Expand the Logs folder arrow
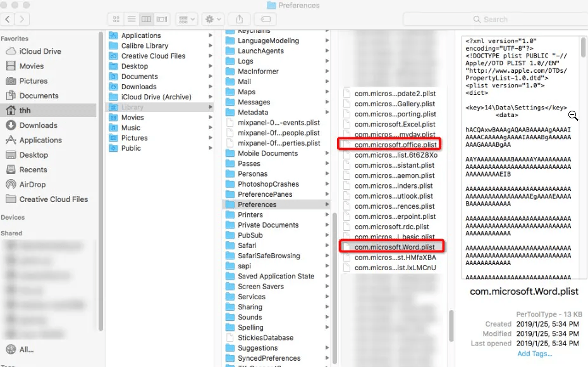The width and height of the screenshot is (588, 367). point(327,61)
